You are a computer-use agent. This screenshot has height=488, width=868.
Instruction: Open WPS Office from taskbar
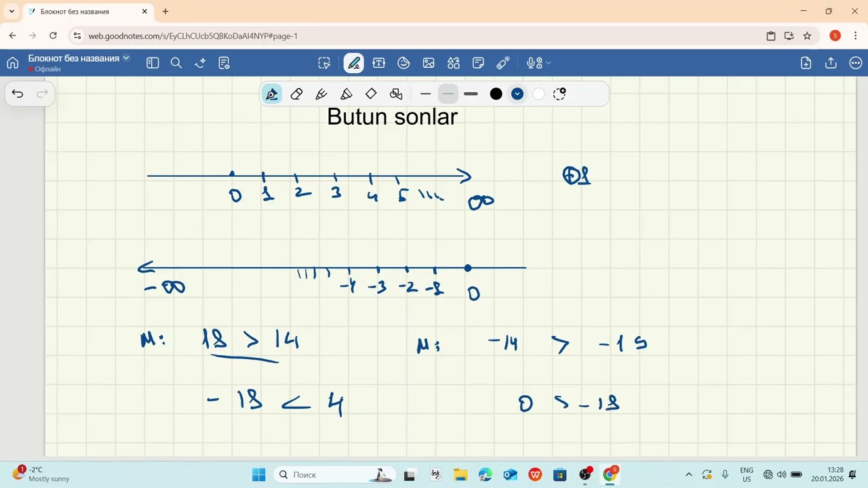pyautogui.click(x=535, y=474)
